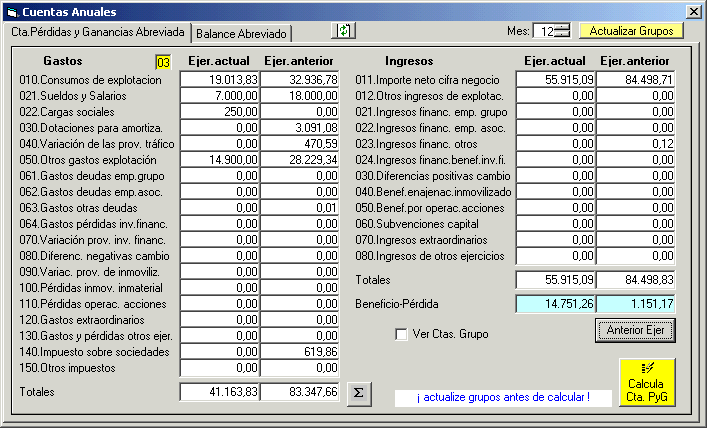Click the green refresh icon beside the tabs

click(343, 31)
